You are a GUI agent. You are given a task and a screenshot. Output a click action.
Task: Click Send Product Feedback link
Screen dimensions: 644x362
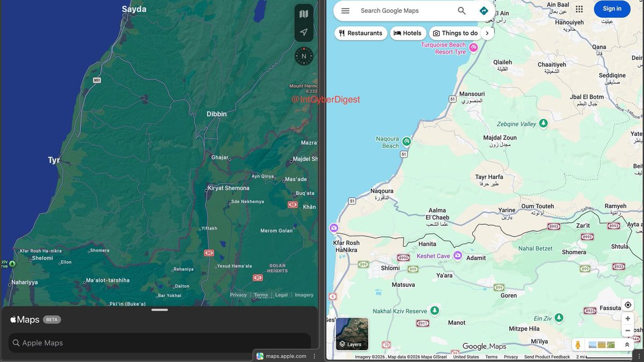(547, 357)
